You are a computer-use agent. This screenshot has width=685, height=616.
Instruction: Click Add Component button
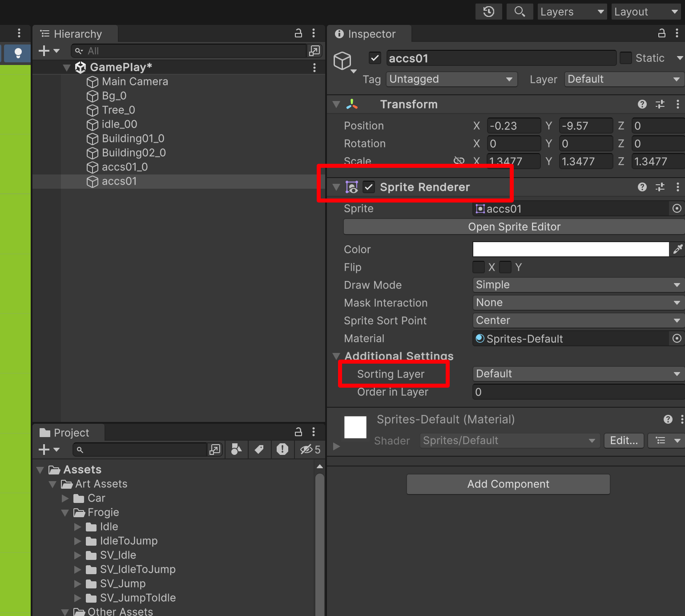[x=508, y=484]
